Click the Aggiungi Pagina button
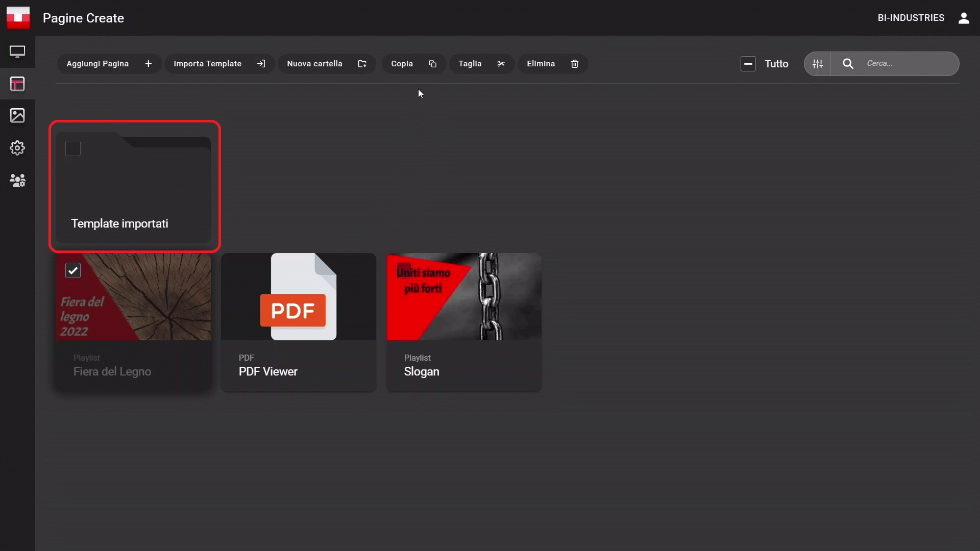The height and width of the screenshot is (551, 980). point(109,64)
